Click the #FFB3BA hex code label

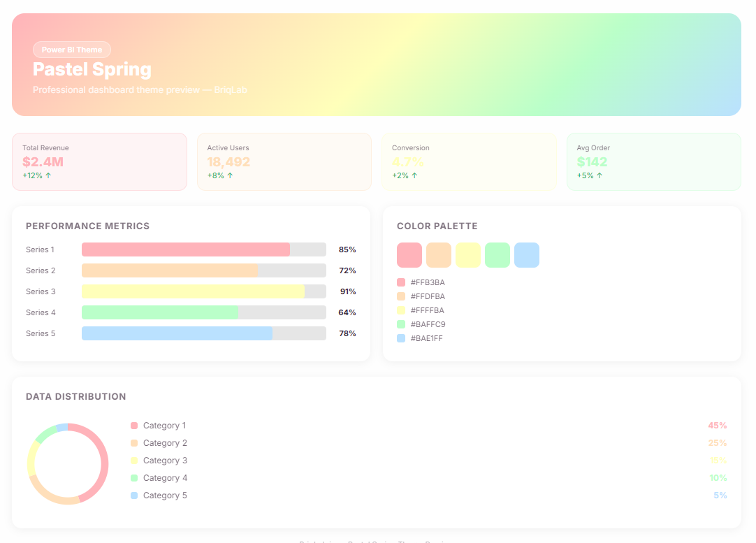click(x=428, y=282)
